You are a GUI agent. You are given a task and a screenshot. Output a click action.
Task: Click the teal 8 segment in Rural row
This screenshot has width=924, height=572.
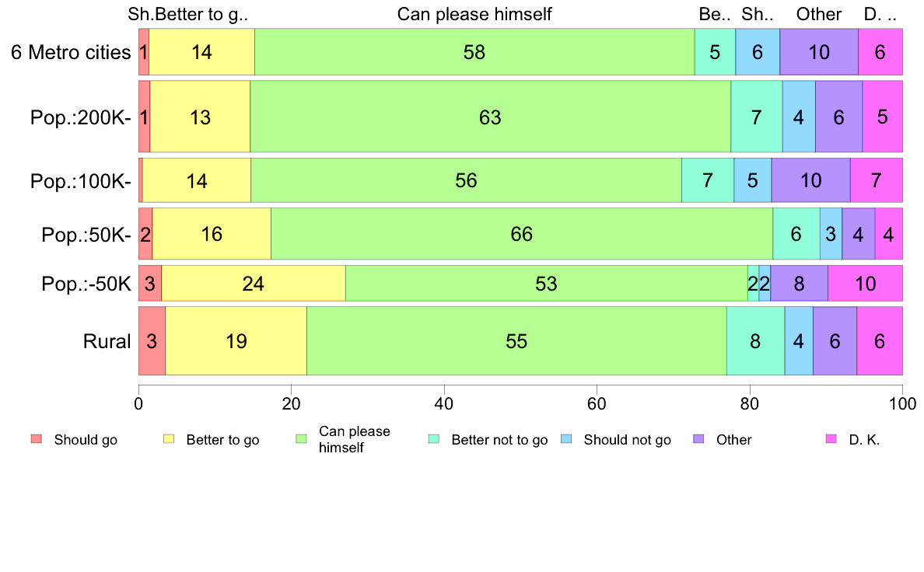coord(755,341)
